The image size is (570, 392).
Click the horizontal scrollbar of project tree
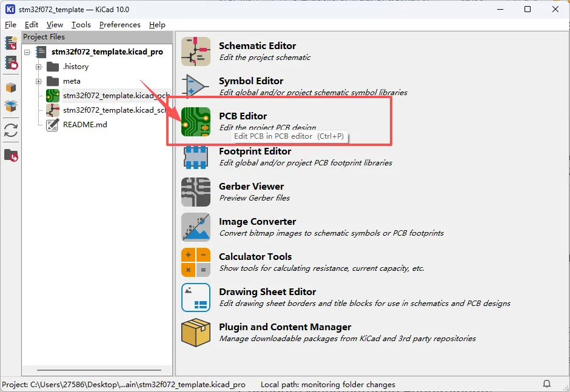pyautogui.click(x=99, y=370)
